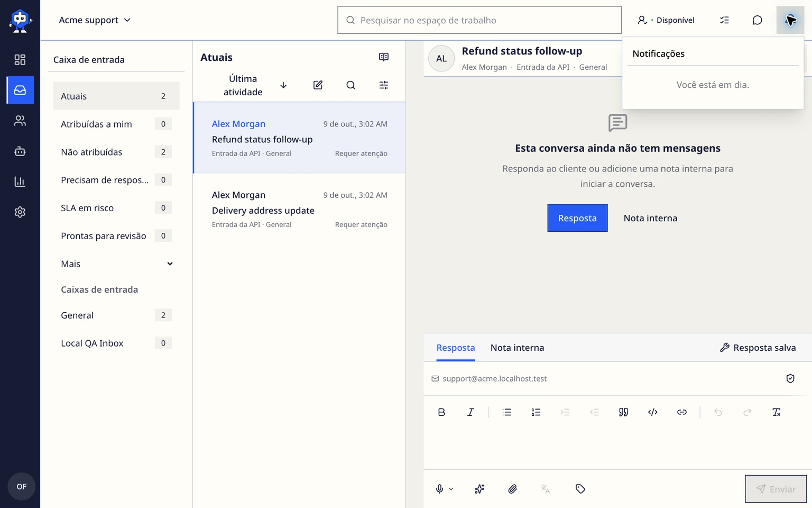
Task: Open Resposta salva saved replies
Action: [x=758, y=348]
